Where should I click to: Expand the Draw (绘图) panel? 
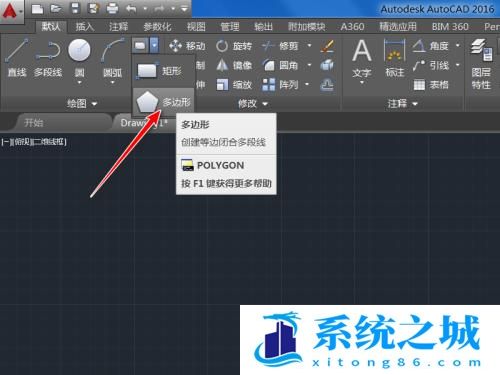(x=82, y=104)
